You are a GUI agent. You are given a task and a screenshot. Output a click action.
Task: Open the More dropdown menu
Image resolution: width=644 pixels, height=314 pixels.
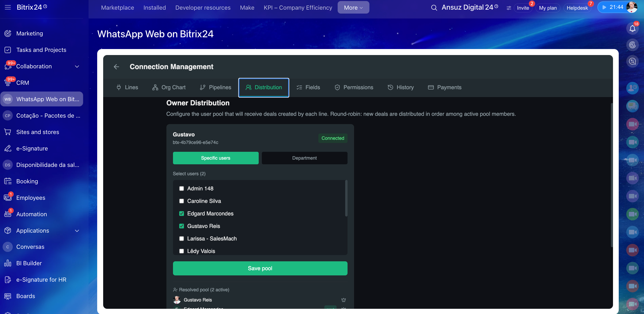(353, 8)
